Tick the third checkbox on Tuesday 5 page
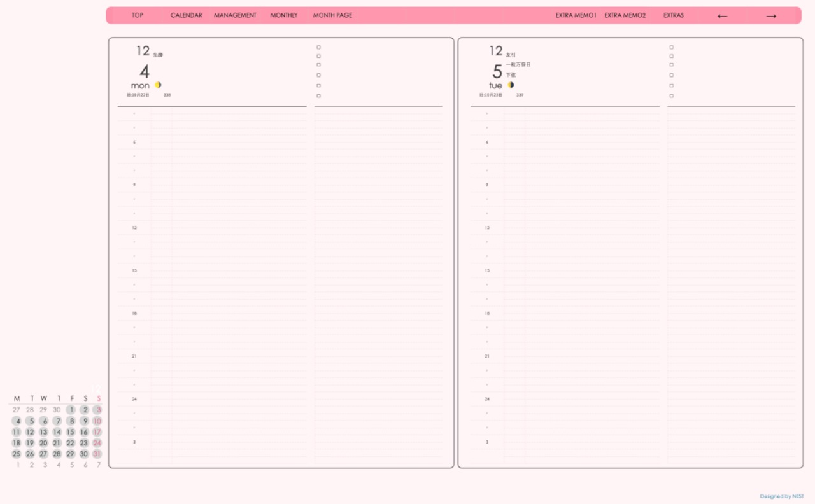The width and height of the screenshot is (815, 504). pos(671,65)
